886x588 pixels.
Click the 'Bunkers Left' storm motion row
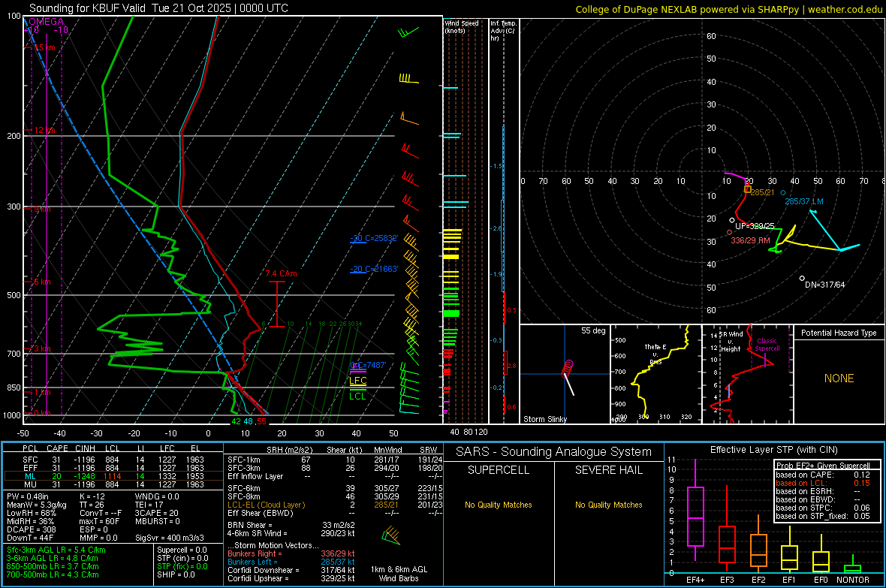[x=291, y=562]
